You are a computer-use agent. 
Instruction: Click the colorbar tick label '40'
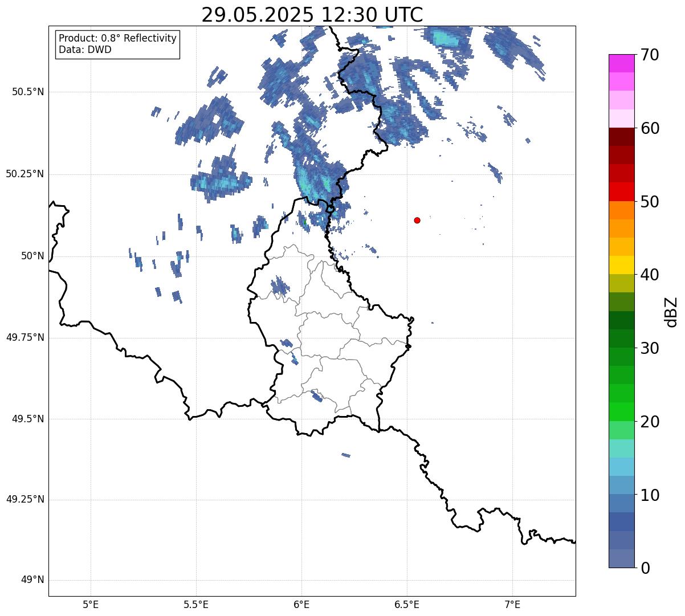650,275
